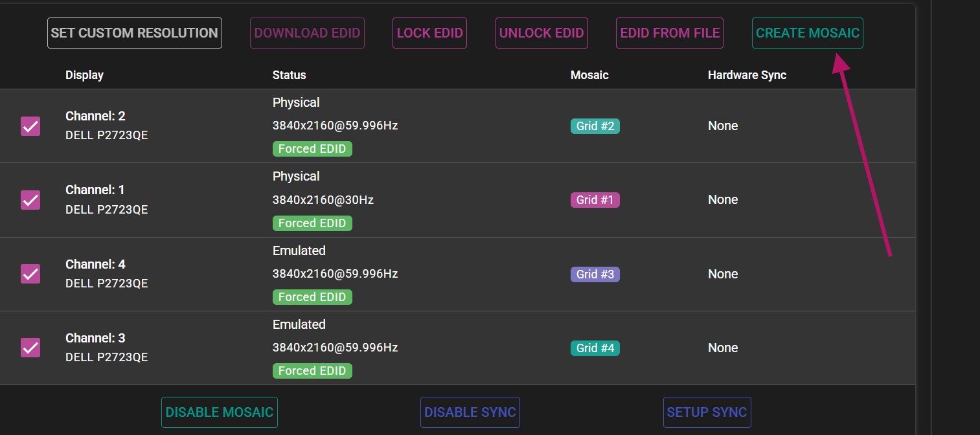980x435 pixels.
Task: Click the Forced EDID tag for Channel: 3
Action: click(x=312, y=371)
